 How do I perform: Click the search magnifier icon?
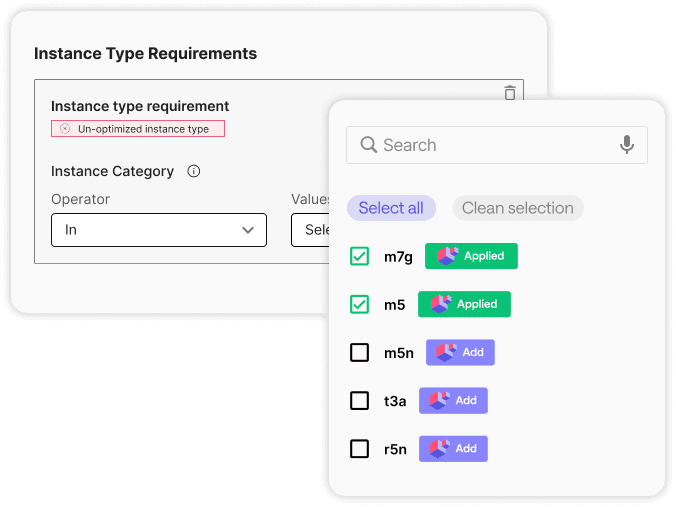(368, 145)
